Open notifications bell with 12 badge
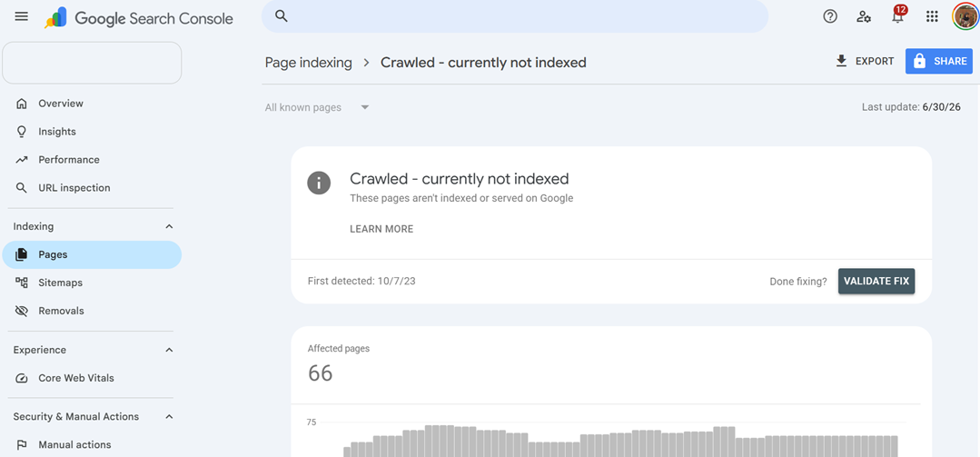 [x=898, y=15]
